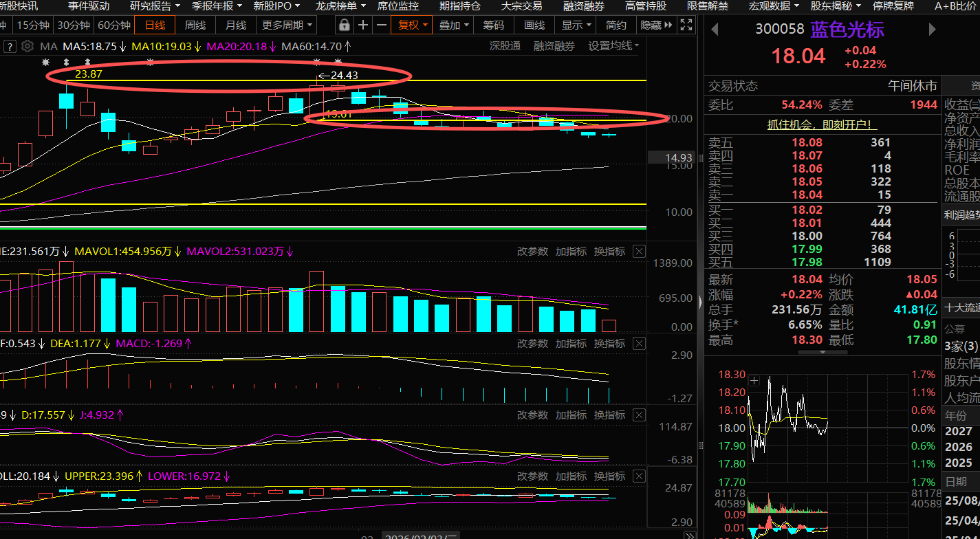Close the volume indicator panel X
This screenshot has width=980, height=539.
(x=639, y=252)
